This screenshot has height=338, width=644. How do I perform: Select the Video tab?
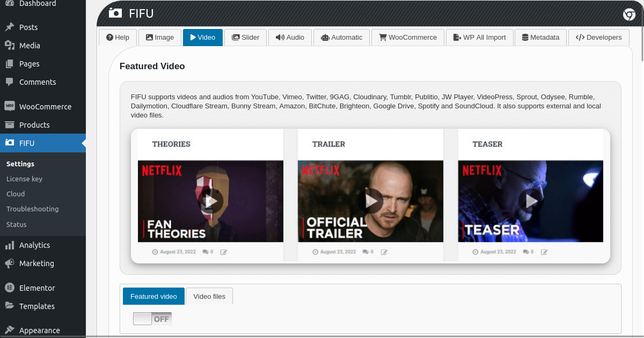coord(203,38)
